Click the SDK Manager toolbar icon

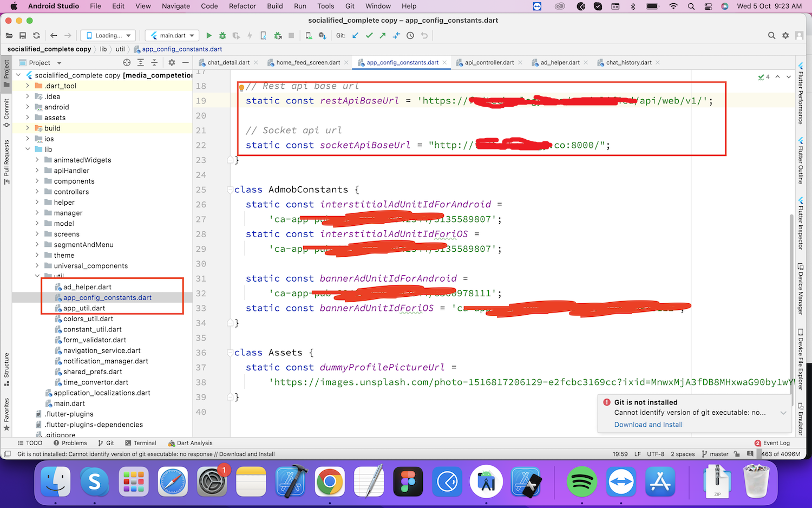(x=322, y=36)
